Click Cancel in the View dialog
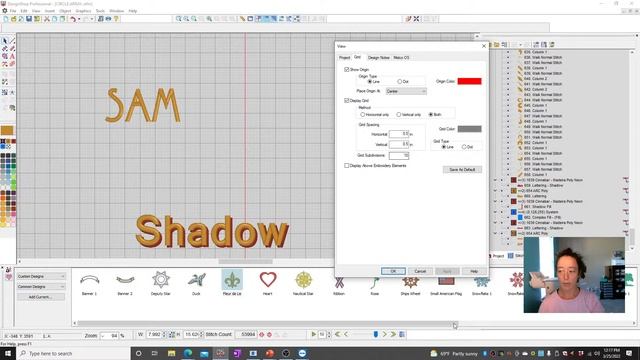Viewport: 640px width, 360px height. (420, 271)
